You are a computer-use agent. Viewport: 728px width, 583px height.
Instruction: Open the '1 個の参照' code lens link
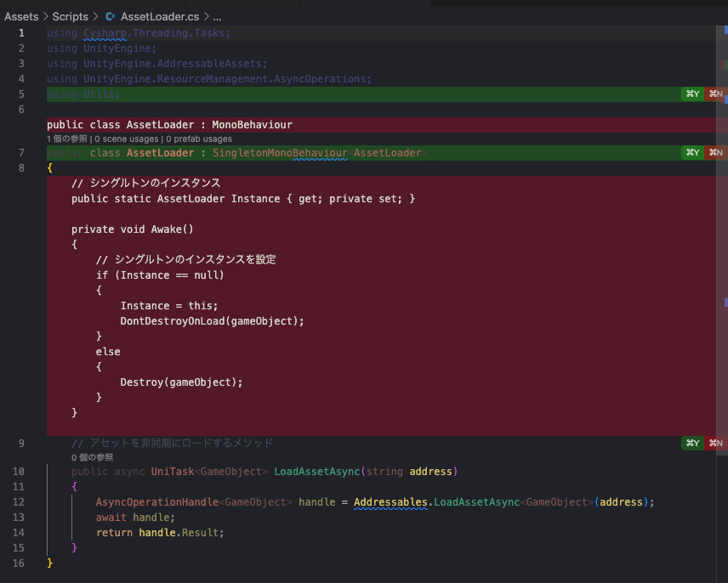point(67,139)
